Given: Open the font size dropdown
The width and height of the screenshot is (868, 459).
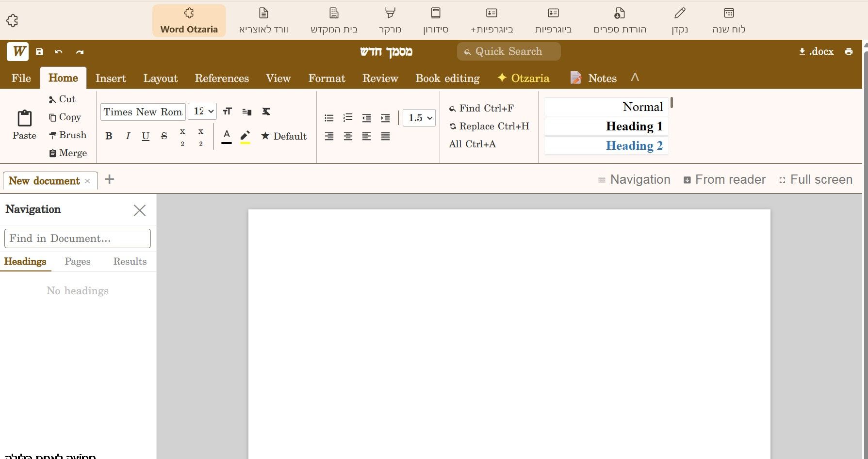Looking at the screenshot, I should (202, 111).
